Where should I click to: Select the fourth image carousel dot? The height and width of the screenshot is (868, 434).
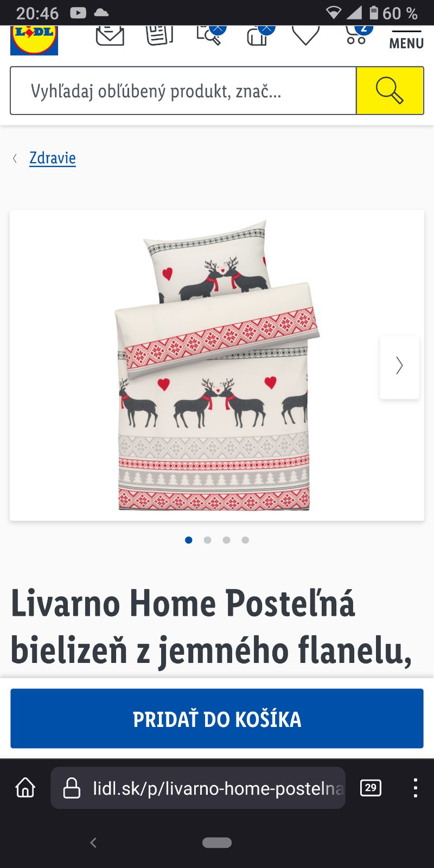[245, 540]
